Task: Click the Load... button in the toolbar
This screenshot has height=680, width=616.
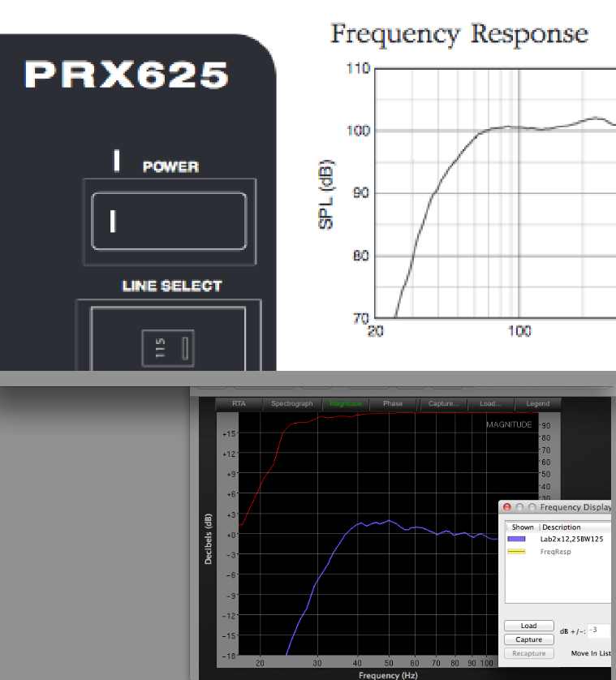Action: click(490, 404)
